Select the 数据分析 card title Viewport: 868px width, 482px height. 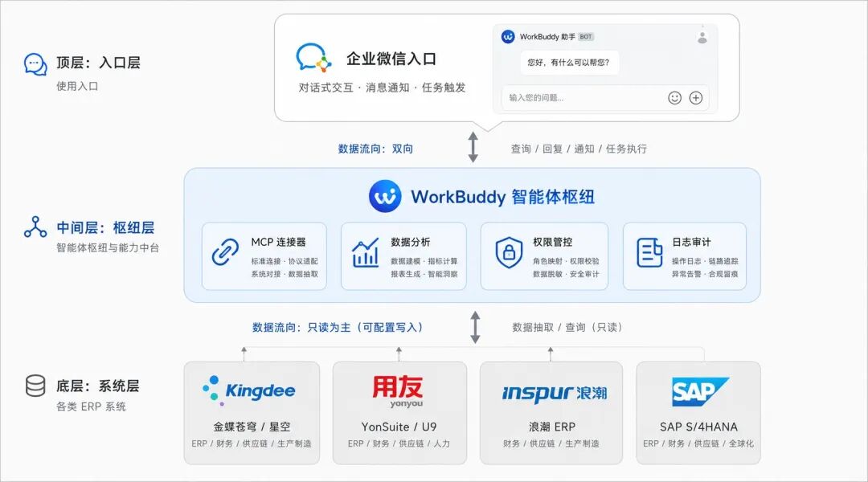(x=410, y=242)
